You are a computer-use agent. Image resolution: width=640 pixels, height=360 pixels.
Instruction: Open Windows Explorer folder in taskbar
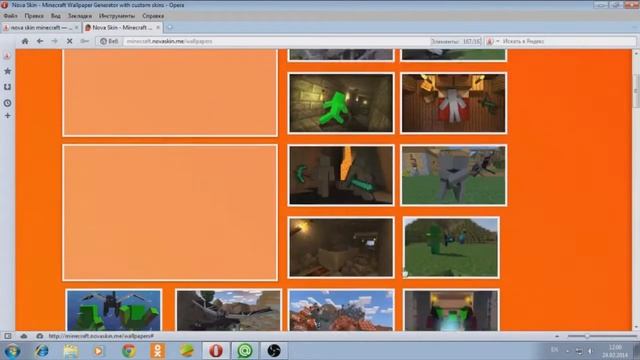[71, 351]
